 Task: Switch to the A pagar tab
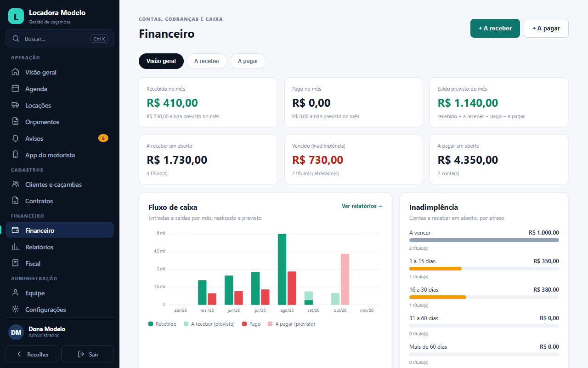point(248,61)
